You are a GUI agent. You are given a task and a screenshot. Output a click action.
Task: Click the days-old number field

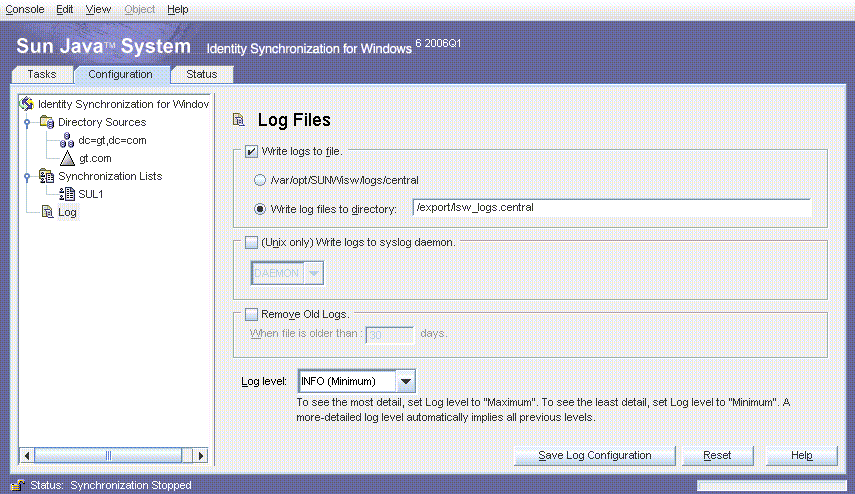(389, 334)
